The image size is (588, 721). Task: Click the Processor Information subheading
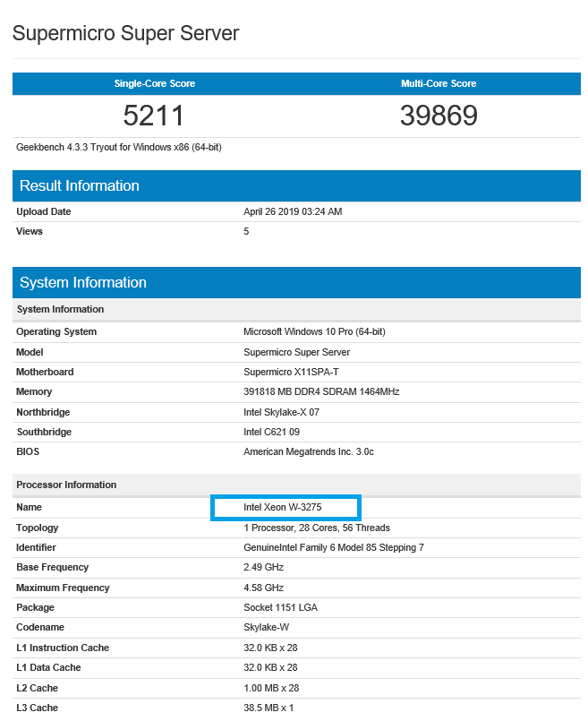66,485
